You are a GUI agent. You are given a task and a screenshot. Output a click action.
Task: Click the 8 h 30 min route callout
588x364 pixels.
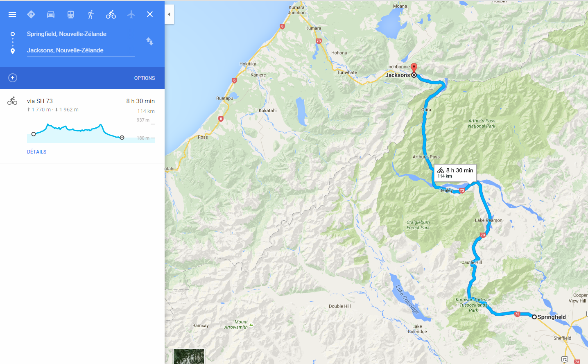coord(455,173)
